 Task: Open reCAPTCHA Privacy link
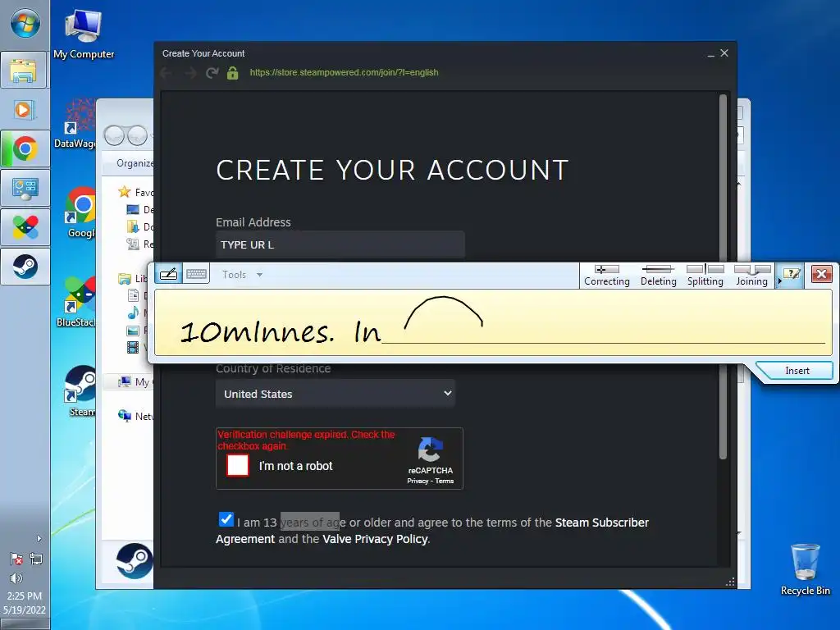coord(418,481)
